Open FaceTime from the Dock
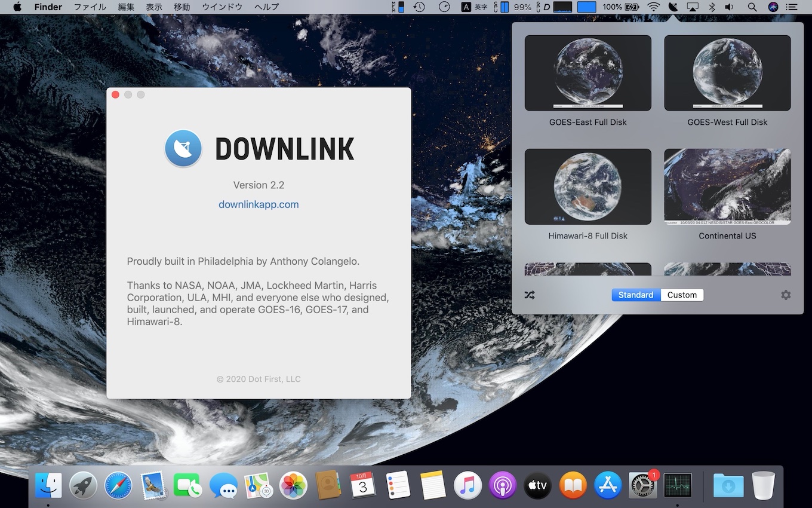The height and width of the screenshot is (508, 812). pyautogui.click(x=188, y=485)
